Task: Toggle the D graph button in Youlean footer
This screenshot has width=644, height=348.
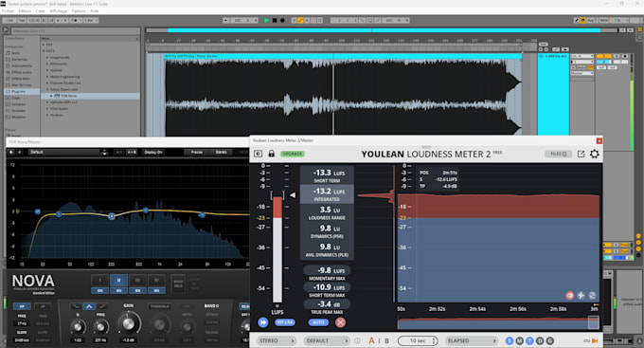Action: pyautogui.click(x=540, y=340)
